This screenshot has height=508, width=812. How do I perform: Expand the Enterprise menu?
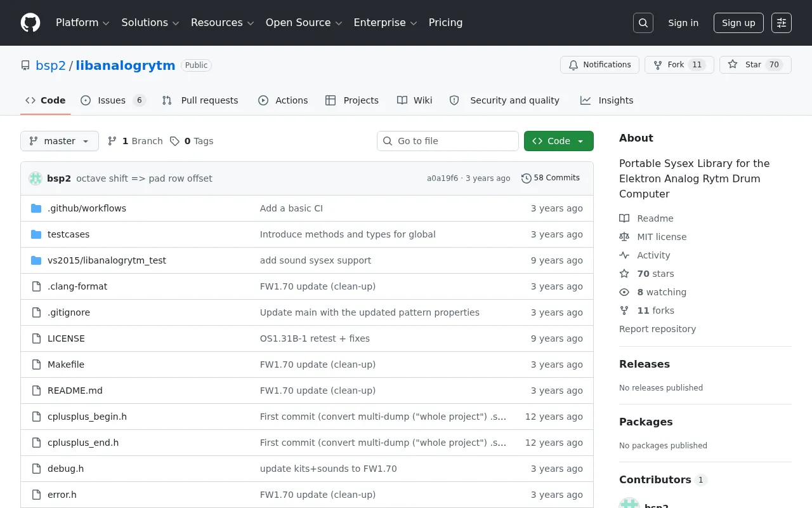pos(385,23)
